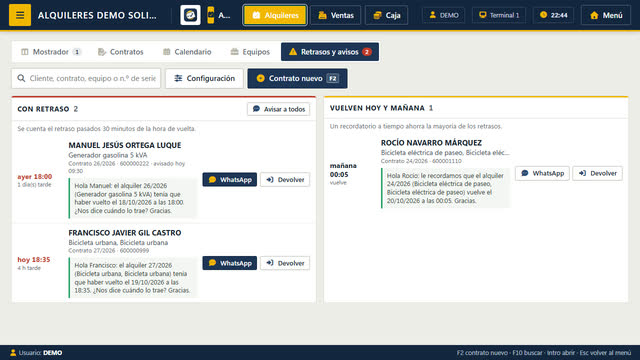Open the Menú home button
The height and width of the screenshot is (360, 640).
(x=606, y=15)
